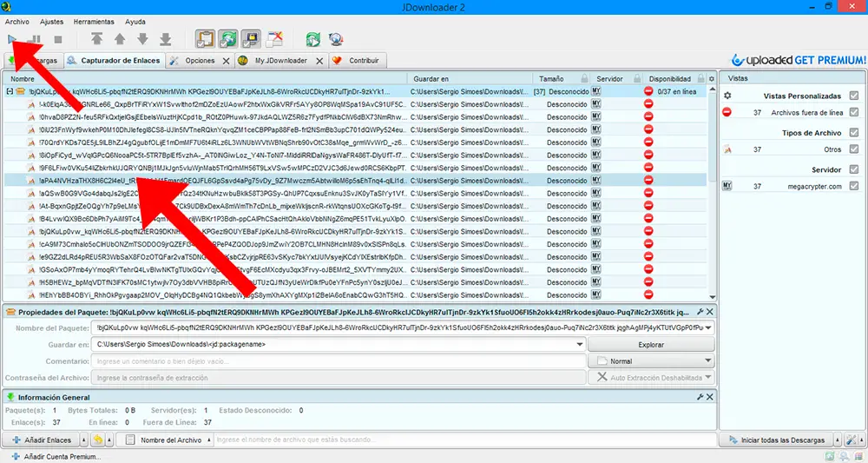Open Nombre del Paquete dropdown
The width and height of the screenshot is (868, 463).
[707, 327]
